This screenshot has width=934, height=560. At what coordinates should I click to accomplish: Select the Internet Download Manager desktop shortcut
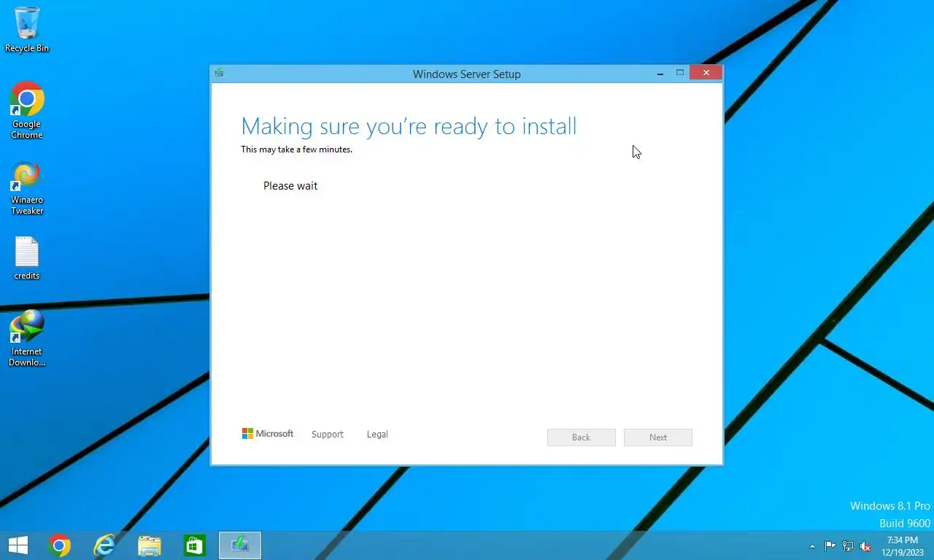[27, 338]
